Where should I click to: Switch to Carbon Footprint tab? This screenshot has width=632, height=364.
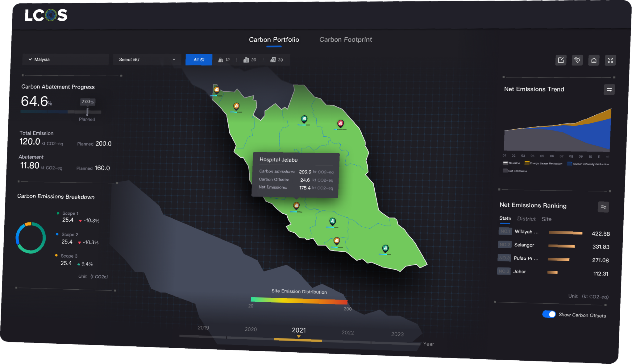point(345,39)
